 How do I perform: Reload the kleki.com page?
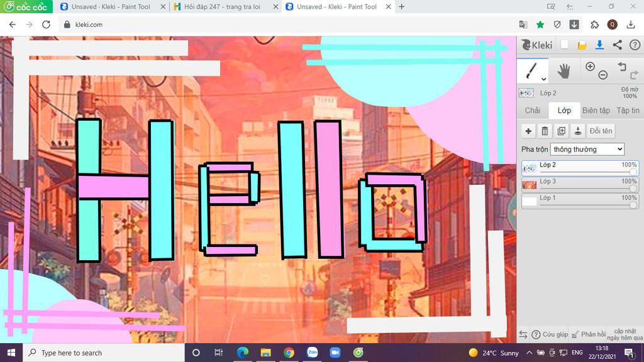46,25
